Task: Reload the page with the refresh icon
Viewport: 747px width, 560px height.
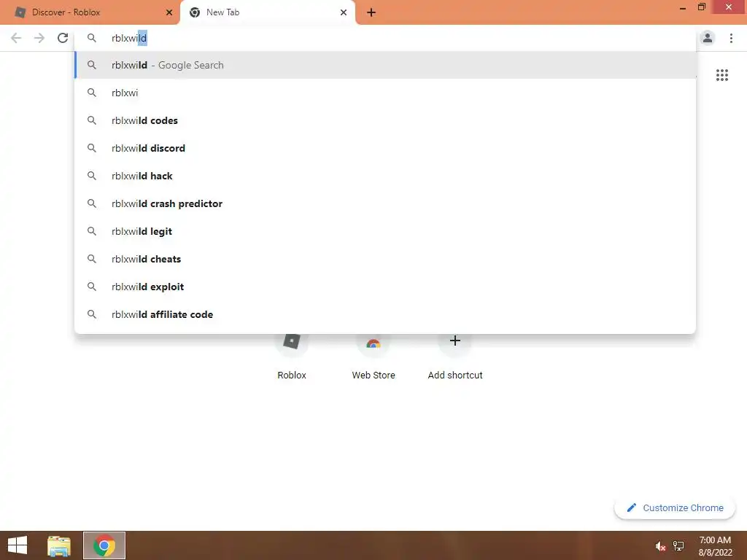Action: [63, 38]
